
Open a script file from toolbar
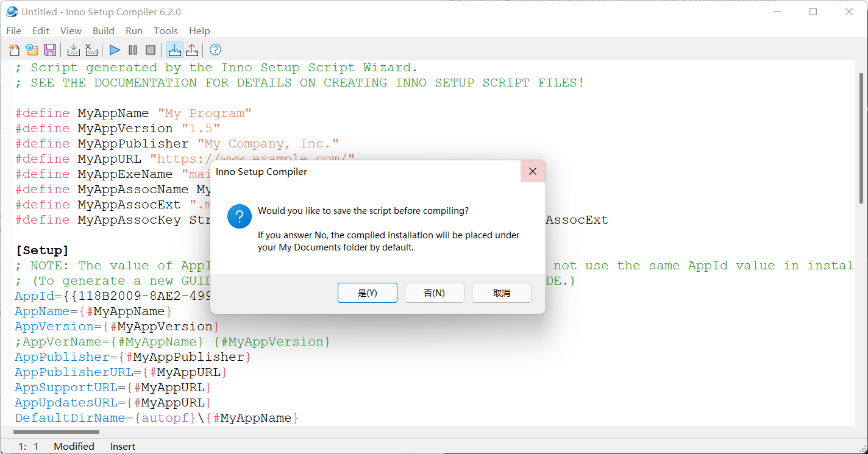[32, 50]
